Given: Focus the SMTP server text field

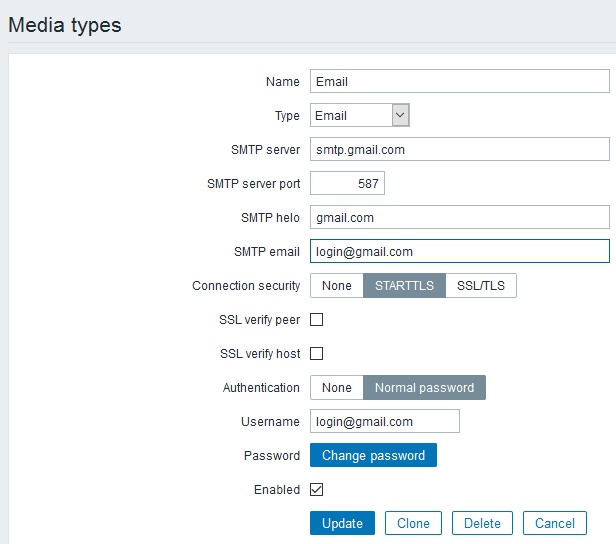Looking at the screenshot, I should pyautogui.click(x=459, y=150).
